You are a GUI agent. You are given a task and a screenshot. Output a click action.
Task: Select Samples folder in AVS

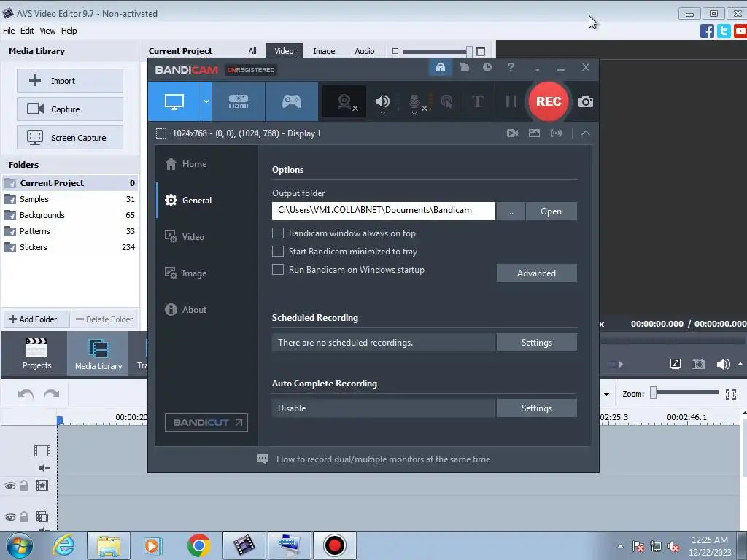[70, 199]
